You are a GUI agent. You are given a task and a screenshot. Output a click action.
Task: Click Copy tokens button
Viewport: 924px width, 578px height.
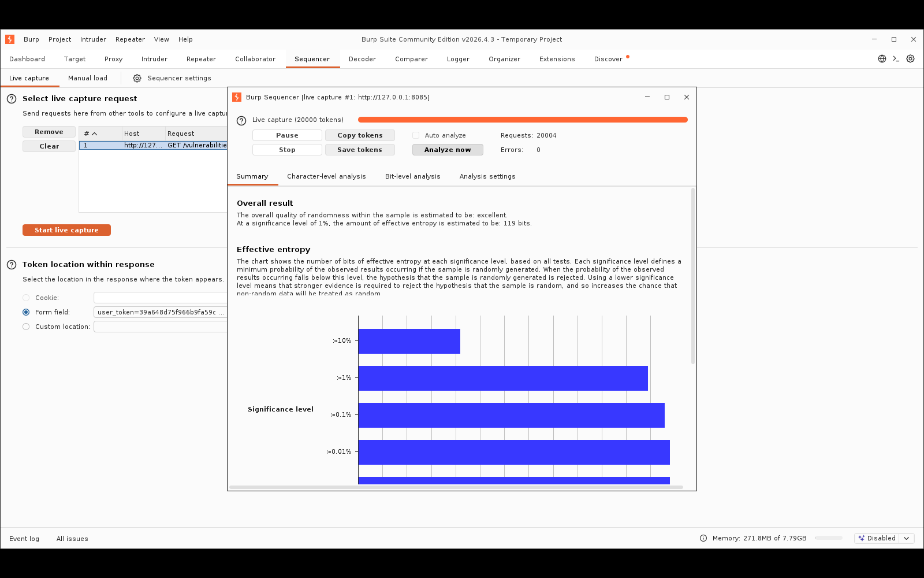[x=360, y=135]
